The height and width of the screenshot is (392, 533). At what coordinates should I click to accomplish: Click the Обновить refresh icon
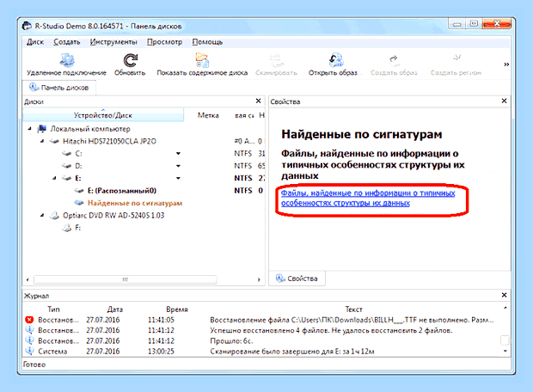[x=130, y=60]
